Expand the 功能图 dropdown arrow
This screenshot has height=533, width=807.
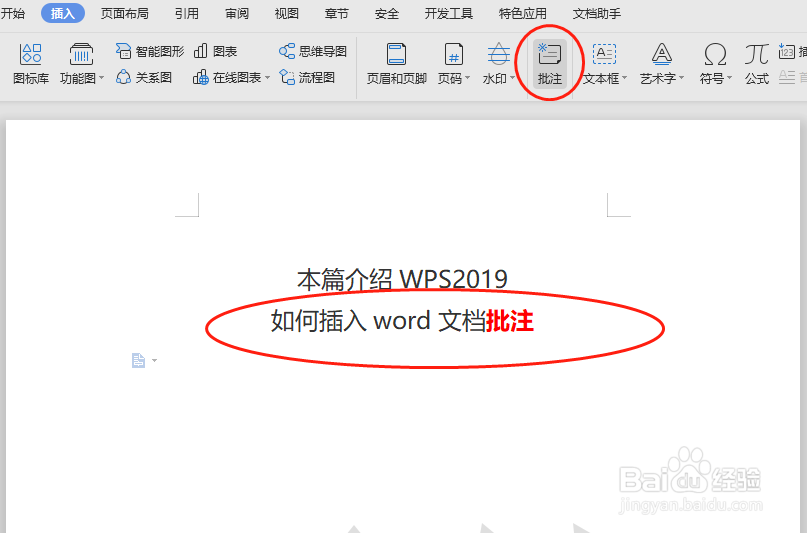tap(101, 78)
